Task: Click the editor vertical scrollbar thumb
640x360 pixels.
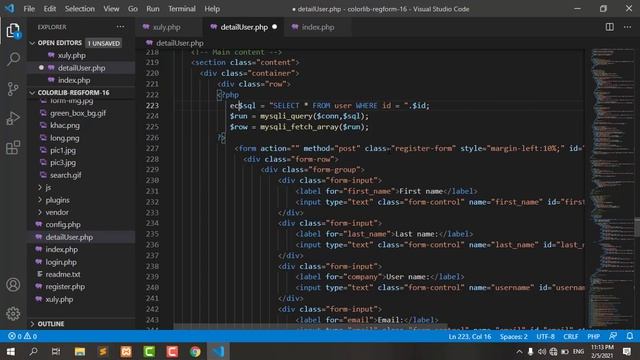Action: [637, 227]
